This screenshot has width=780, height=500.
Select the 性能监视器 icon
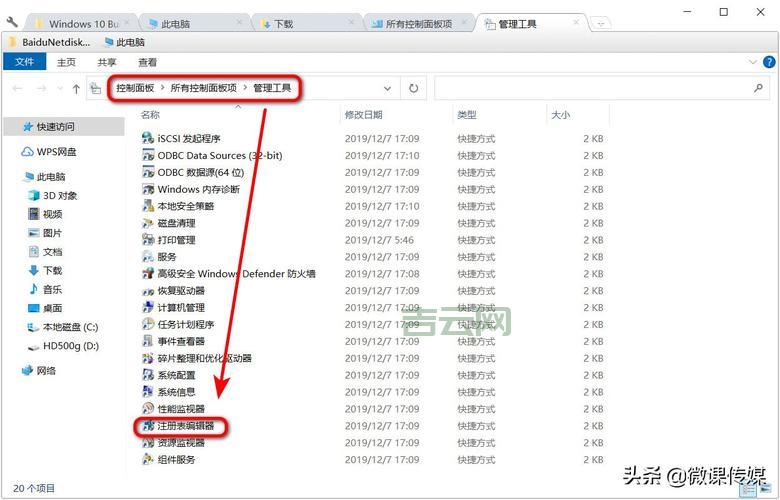148,409
